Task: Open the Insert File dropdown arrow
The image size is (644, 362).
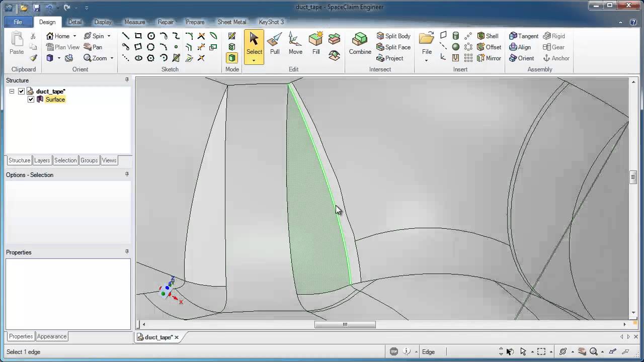Action: point(427,60)
